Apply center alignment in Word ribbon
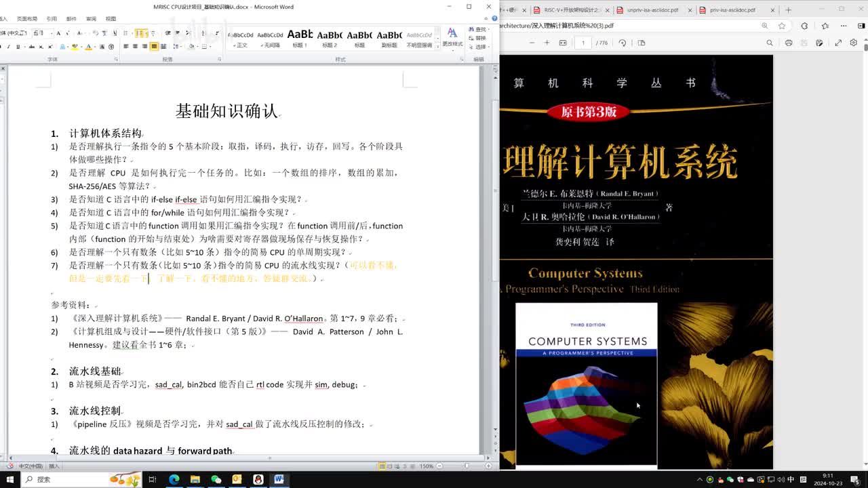Viewport: 868px width, 488px height. [x=135, y=46]
